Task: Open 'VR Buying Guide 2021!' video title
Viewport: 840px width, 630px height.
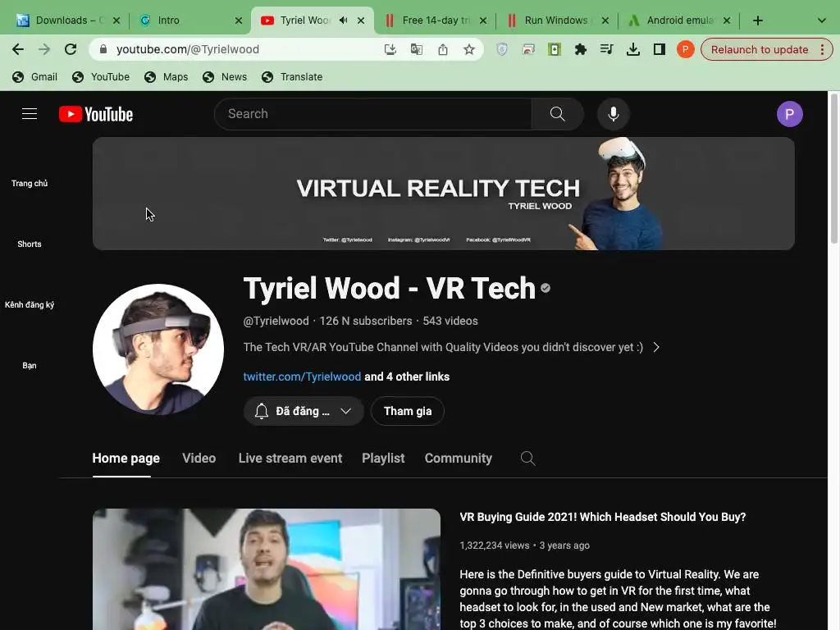Action: tap(603, 517)
